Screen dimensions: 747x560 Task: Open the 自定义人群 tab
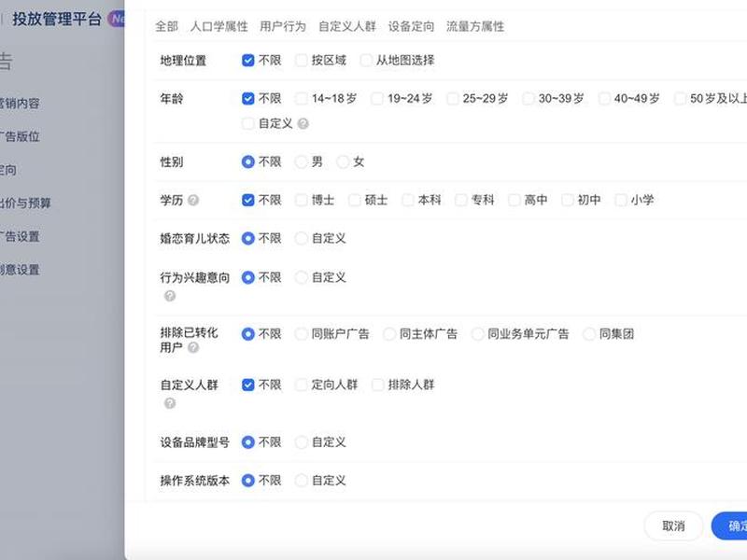347,26
